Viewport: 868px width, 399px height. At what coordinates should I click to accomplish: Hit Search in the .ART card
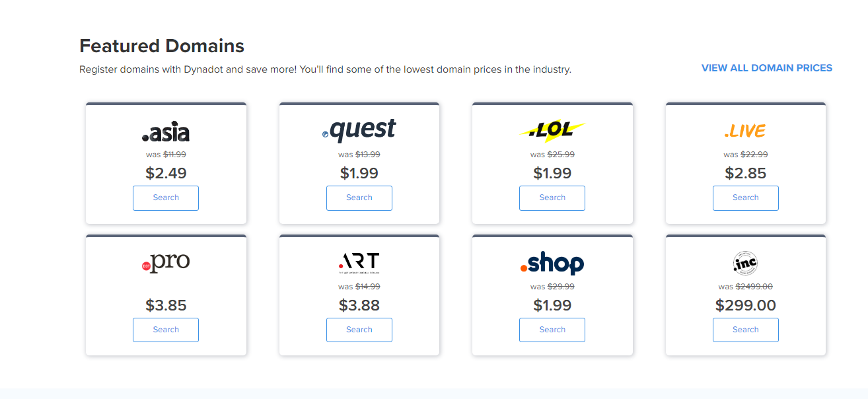click(359, 330)
